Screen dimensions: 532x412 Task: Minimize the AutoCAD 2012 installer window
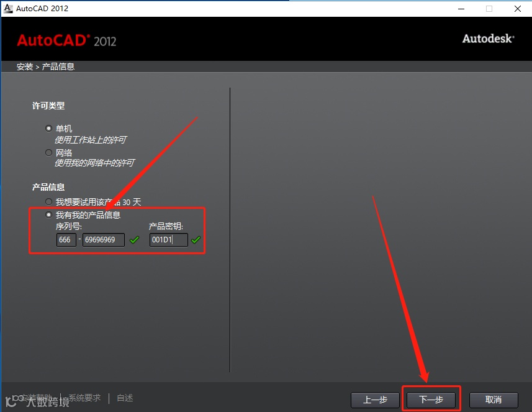click(x=461, y=9)
